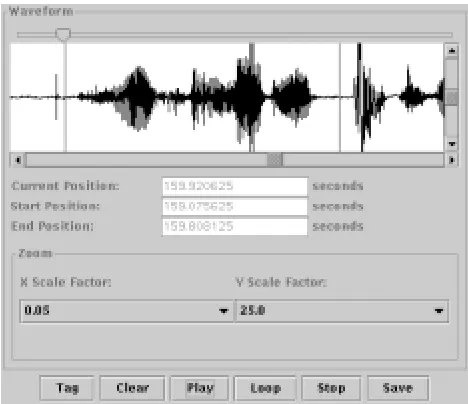Open the Y Scale Factor dropdown

(342, 311)
